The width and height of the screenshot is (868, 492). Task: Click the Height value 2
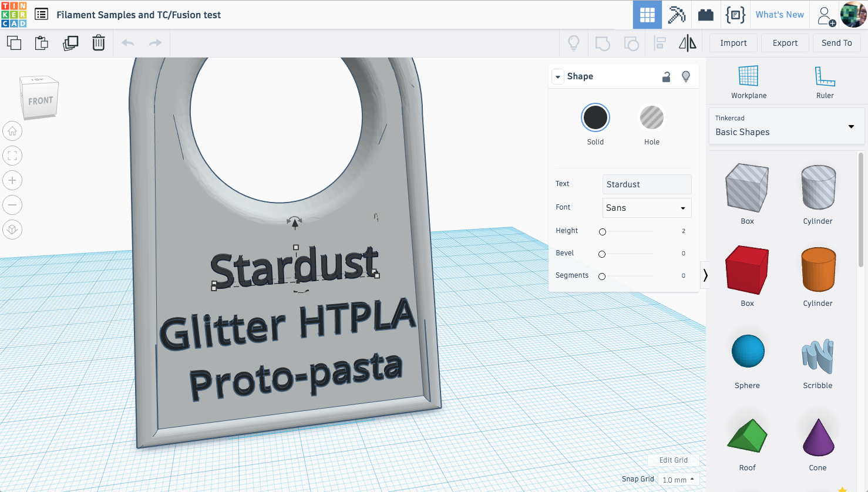(x=684, y=231)
